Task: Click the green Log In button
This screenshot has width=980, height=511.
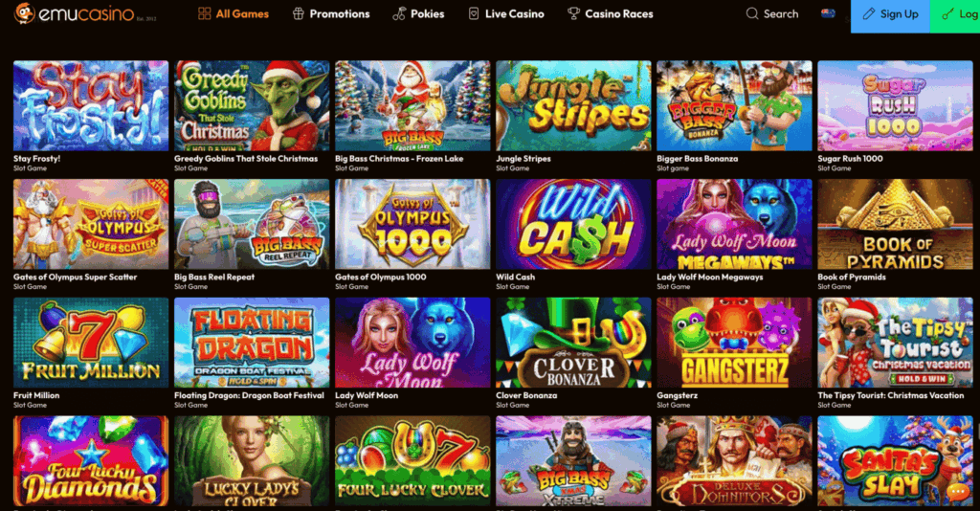Action: click(x=955, y=15)
